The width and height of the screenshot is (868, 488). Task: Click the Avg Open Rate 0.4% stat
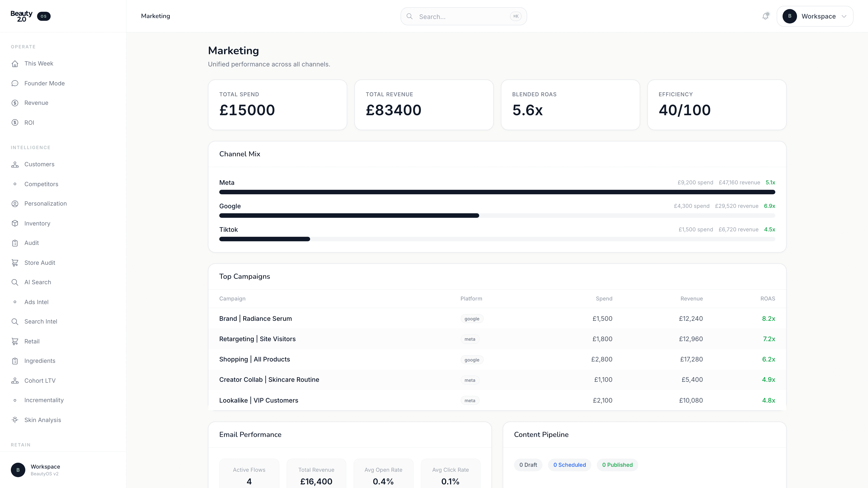pyautogui.click(x=383, y=474)
